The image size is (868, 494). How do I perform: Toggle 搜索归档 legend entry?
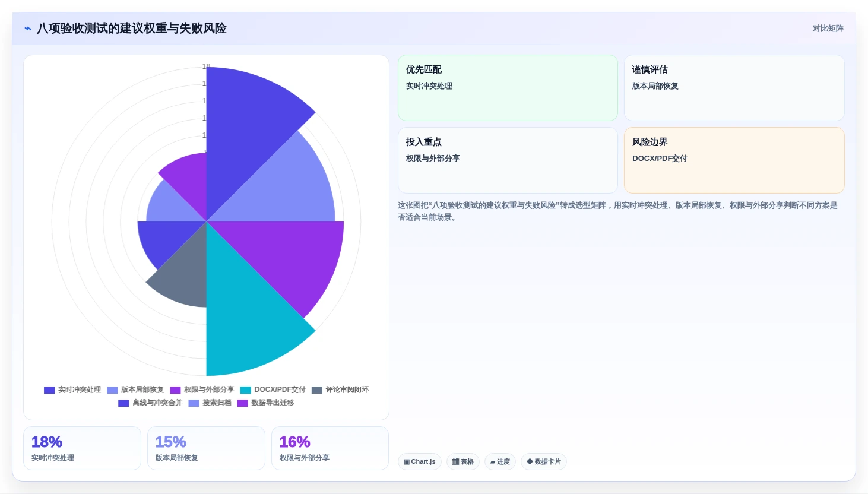(x=210, y=403)
